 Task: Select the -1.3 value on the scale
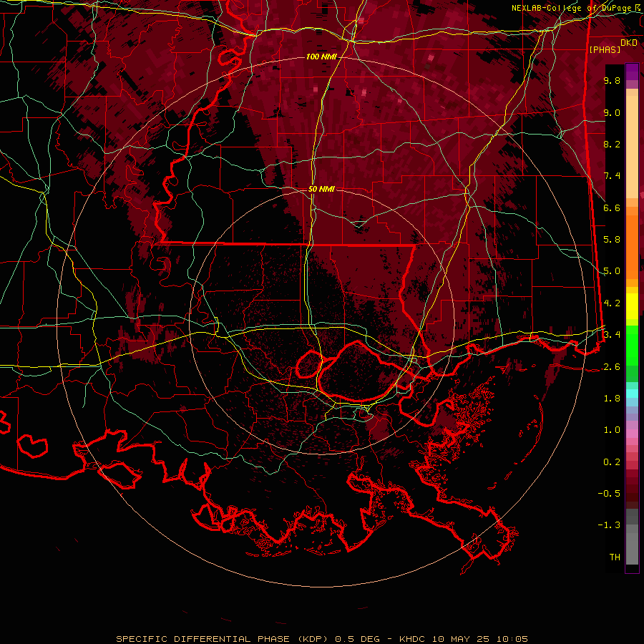coord(609,525)
